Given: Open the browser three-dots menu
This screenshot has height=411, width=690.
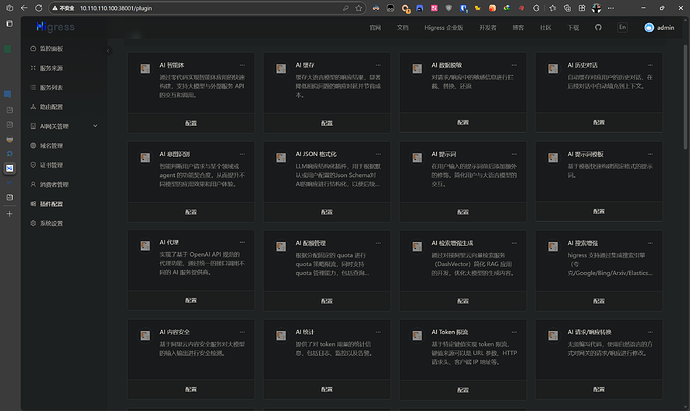Looking at the screenshot, I should pyautogui.click(x=611, y=8).
